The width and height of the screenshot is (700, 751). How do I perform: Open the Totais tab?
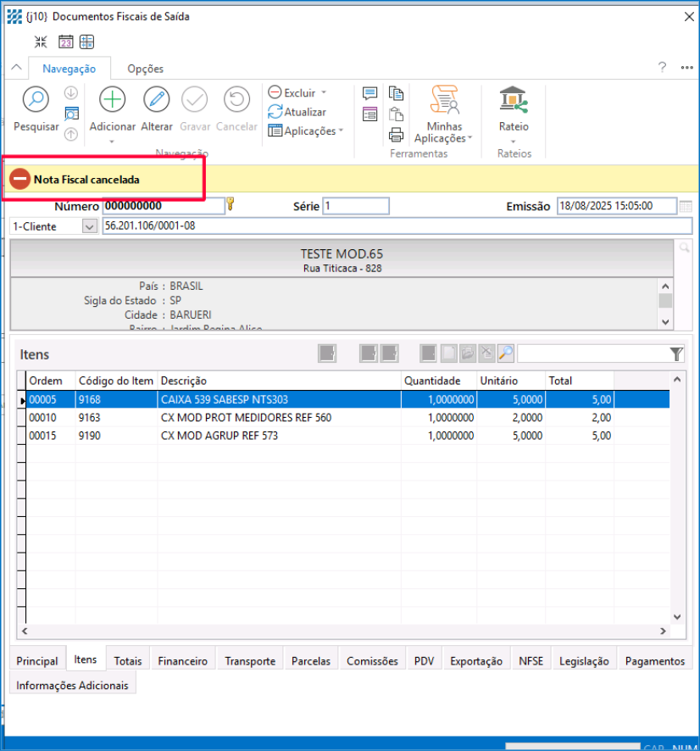[128, 661]
